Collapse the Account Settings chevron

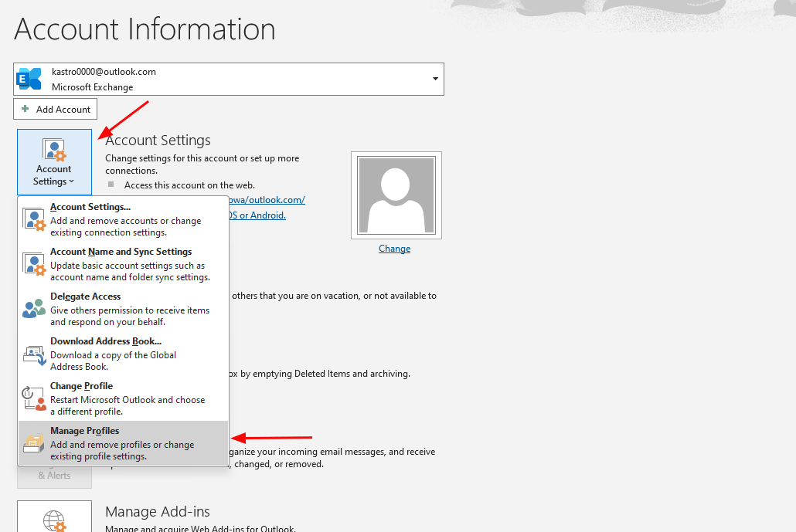[x=71, y=182]
